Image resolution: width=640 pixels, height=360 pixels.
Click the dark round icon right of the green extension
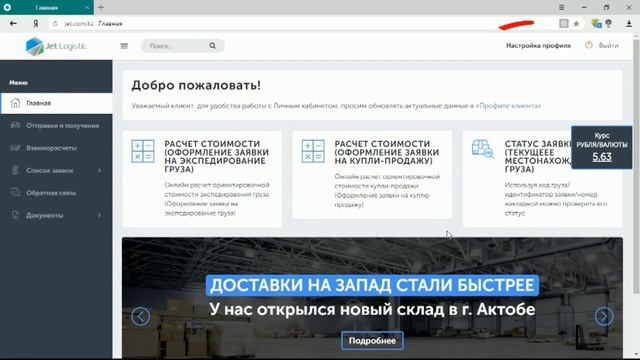click(x=609, y=24)
